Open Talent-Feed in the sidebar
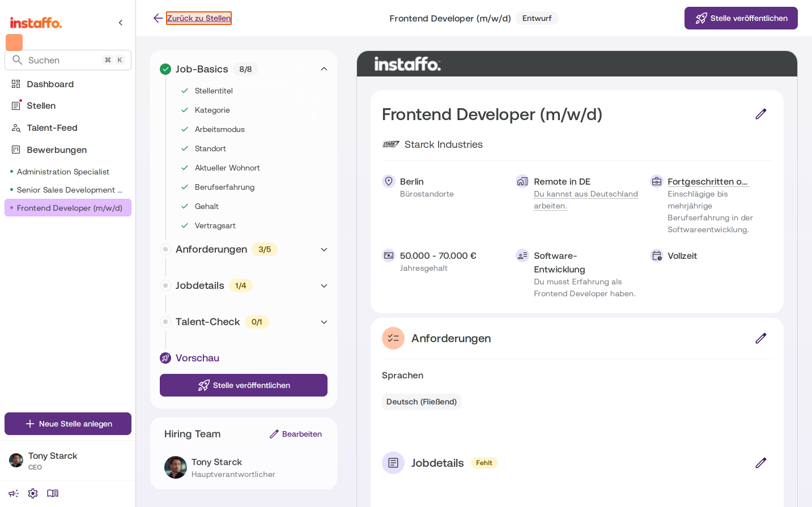The height and width of the screenshot is (507, 812). 68,127
